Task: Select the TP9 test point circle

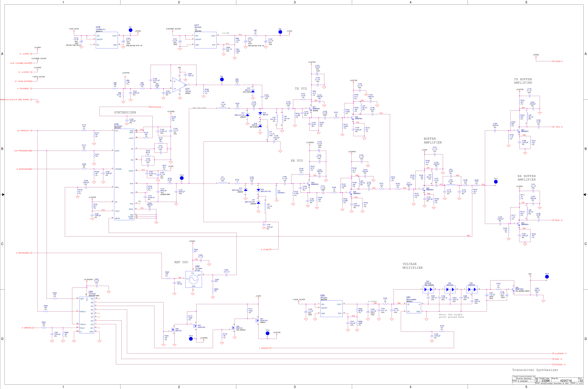Action: click(x=222, y=79)
